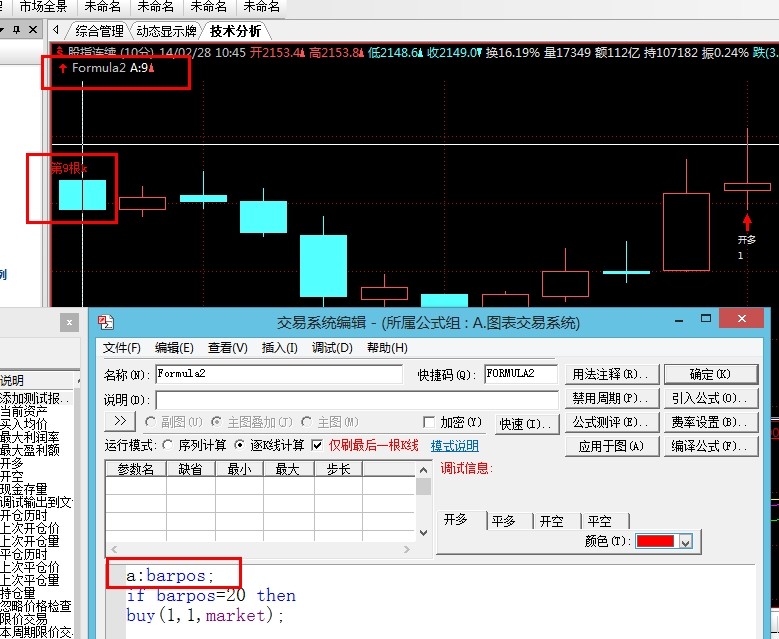Click the red up arrow beside Formula2
Screen dimensions: 779x639
[x=63, y=69]
